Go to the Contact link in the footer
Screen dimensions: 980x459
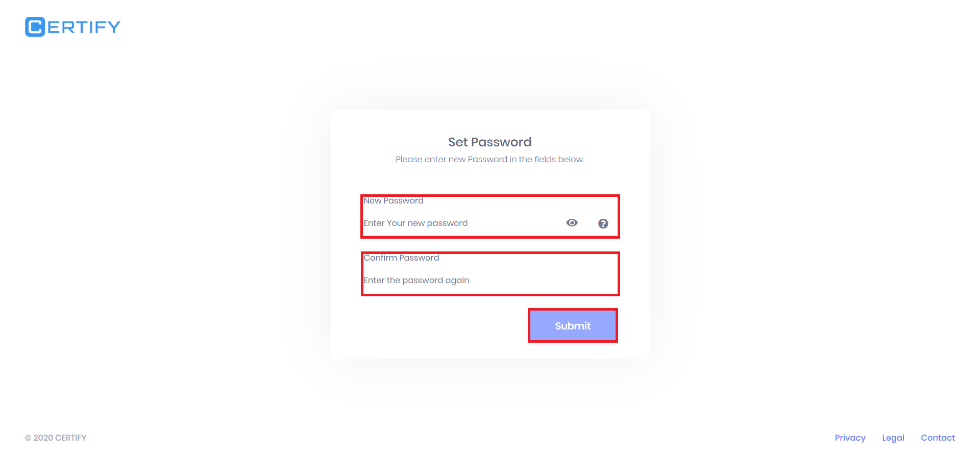click(938, 438)
